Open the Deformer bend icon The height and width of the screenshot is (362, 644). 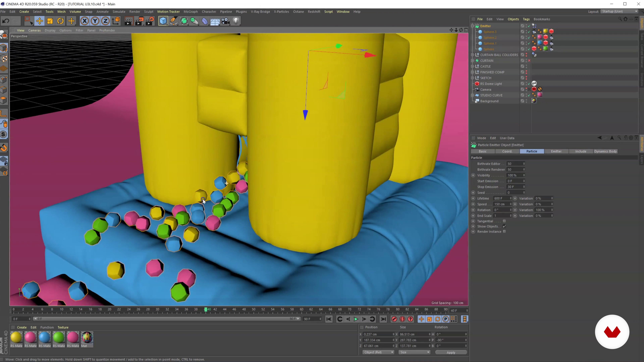point(205,21)
